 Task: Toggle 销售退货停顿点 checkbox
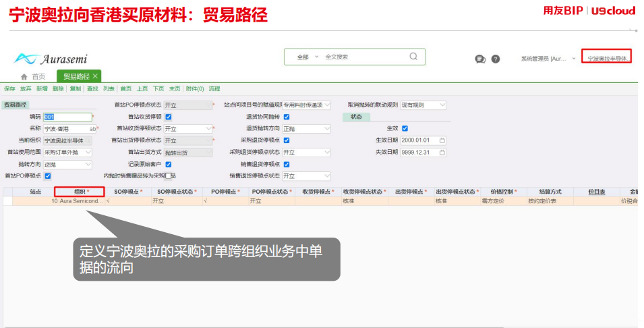point(287,165)
